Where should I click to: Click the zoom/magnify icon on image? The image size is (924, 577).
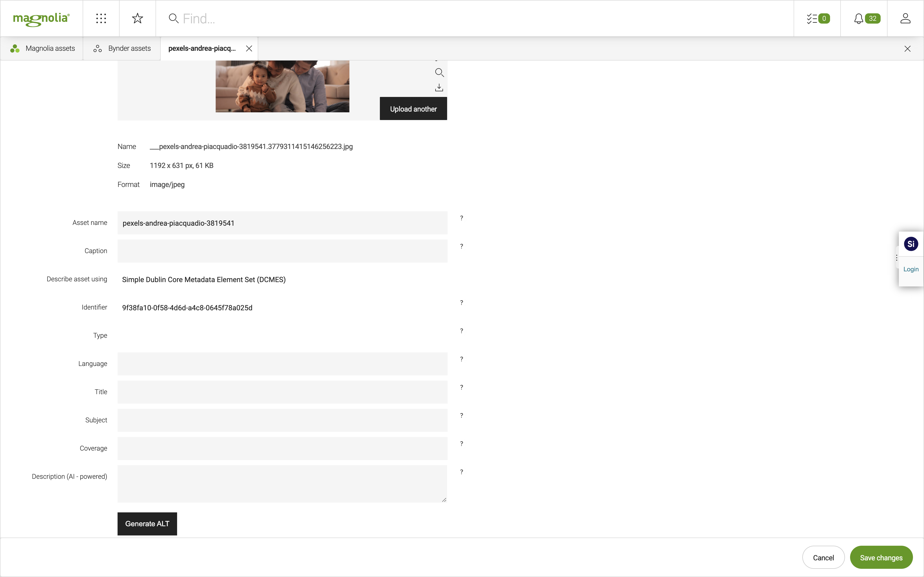pos(439,73)
